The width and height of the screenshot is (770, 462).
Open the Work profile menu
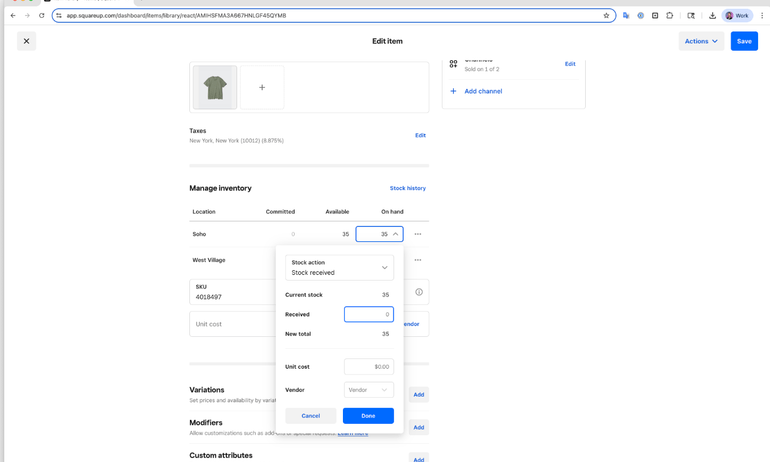pos(737,16)
